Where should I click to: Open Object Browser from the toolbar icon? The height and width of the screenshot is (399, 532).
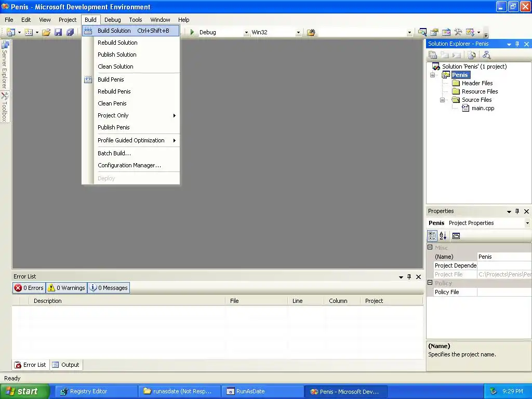click(446, 32)
